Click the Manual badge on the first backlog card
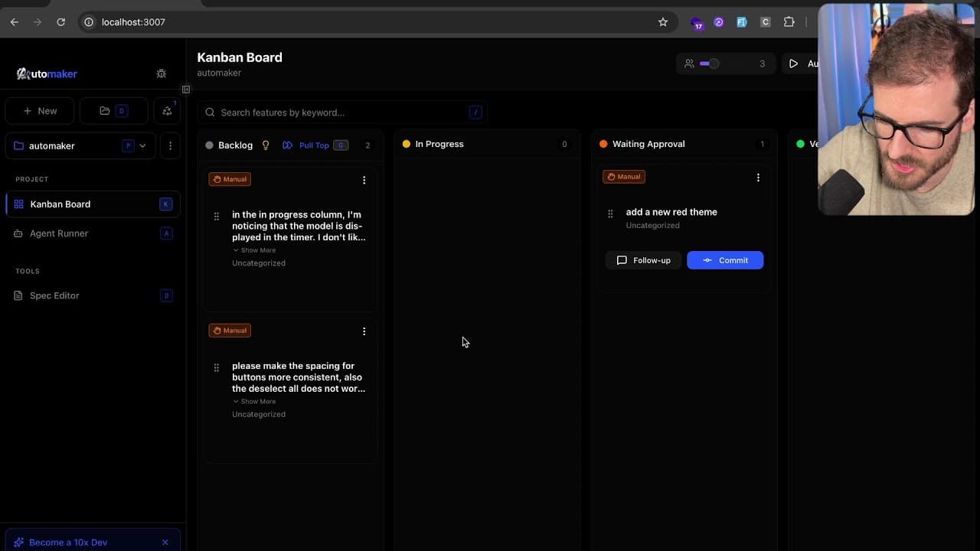 [230, 179]
